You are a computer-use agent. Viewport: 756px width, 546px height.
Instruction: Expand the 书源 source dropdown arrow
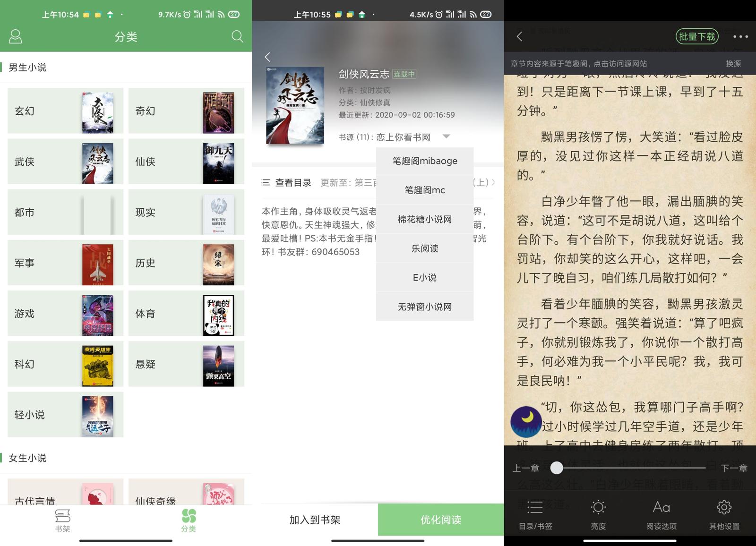[x=446, y=136]
